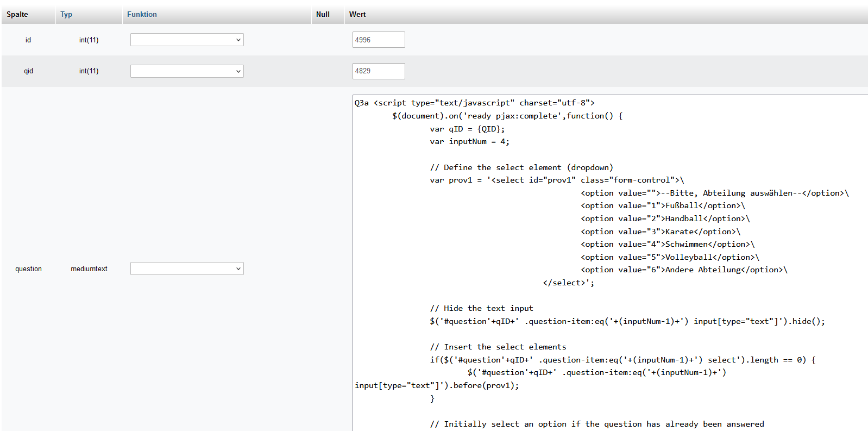Click the id value field showing 4996
The image size is (868, 431).
coord(378,40)
